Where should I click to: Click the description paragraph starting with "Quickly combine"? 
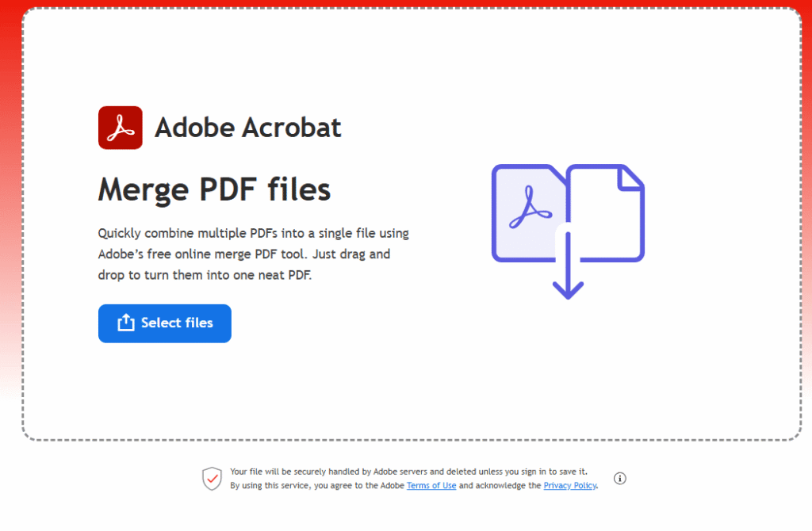254,254
